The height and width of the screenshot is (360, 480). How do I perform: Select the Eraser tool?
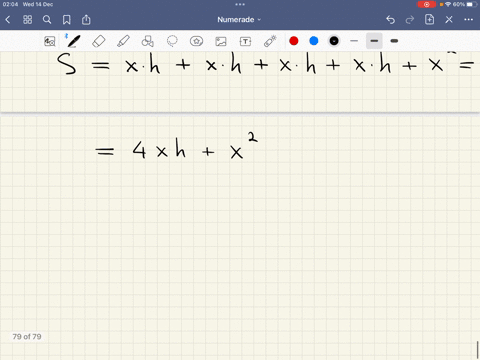click(x=98, y=41)
